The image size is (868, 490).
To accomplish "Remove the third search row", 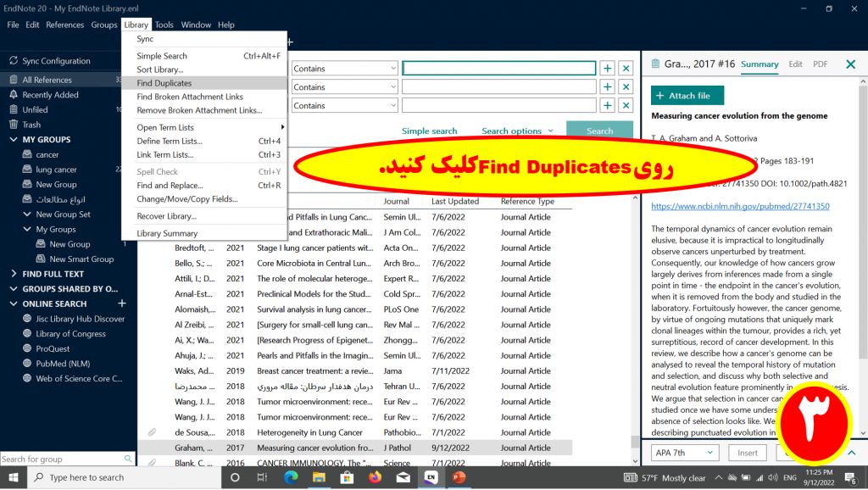I will coord(626,105).
